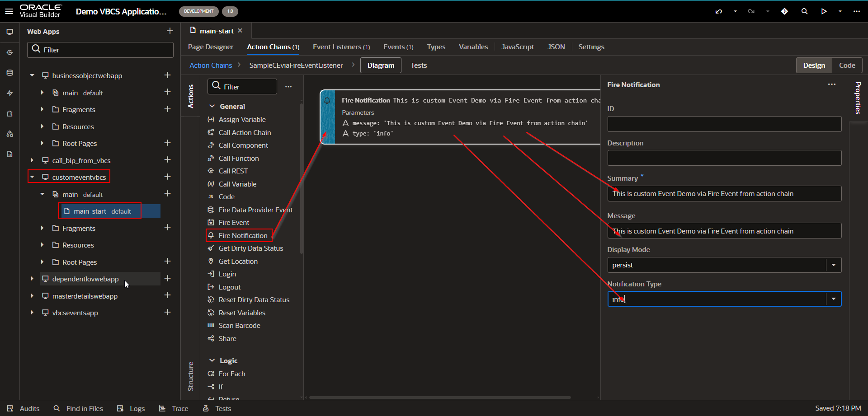Open Trace in the bottom bar
868x416 pixels.
[x=174, y=408]
